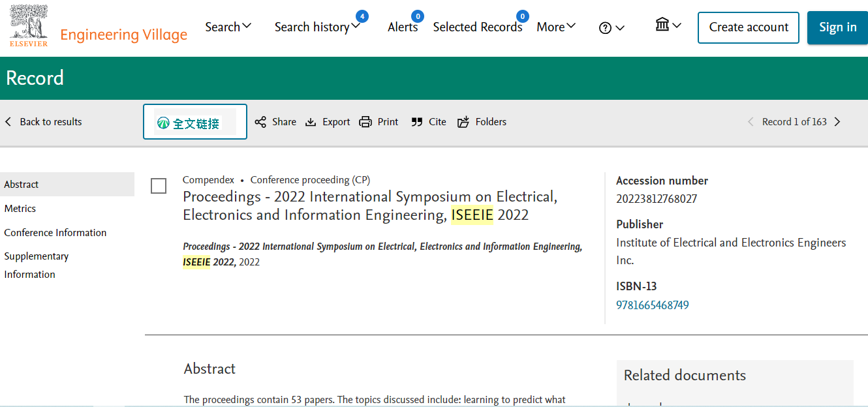Click the record title Proceedings ISEEIE 2022
Image resolution: width=868 pixels, height=407 pixels.
point(370,206)
